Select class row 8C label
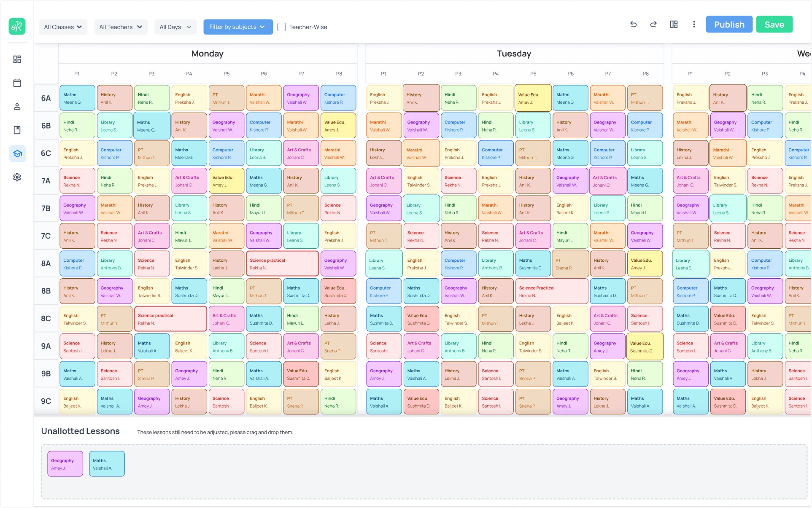812x508 pixels. coord(46,319)
